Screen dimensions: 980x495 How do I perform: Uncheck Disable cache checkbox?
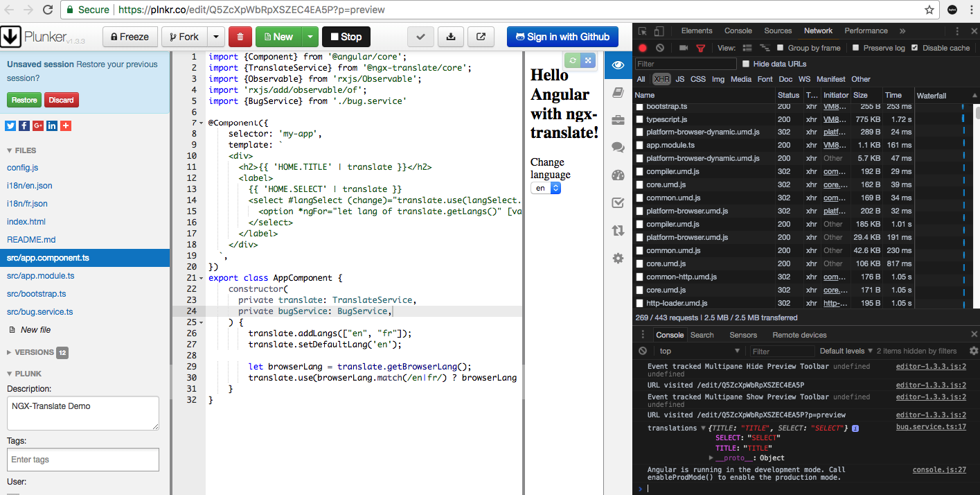(914, 48)
